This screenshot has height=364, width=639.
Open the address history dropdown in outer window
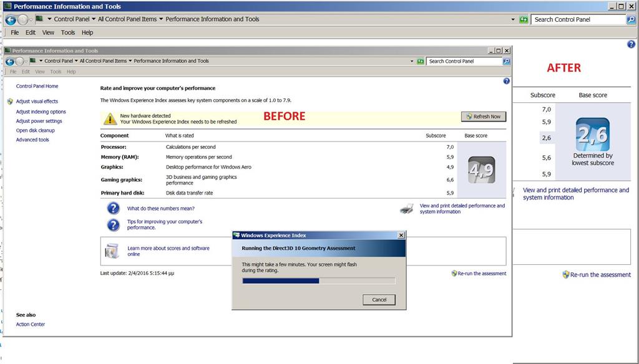(513, 19)
